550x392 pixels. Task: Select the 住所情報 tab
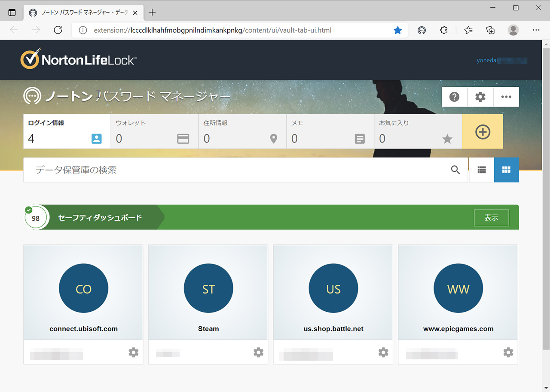point(242,131)
